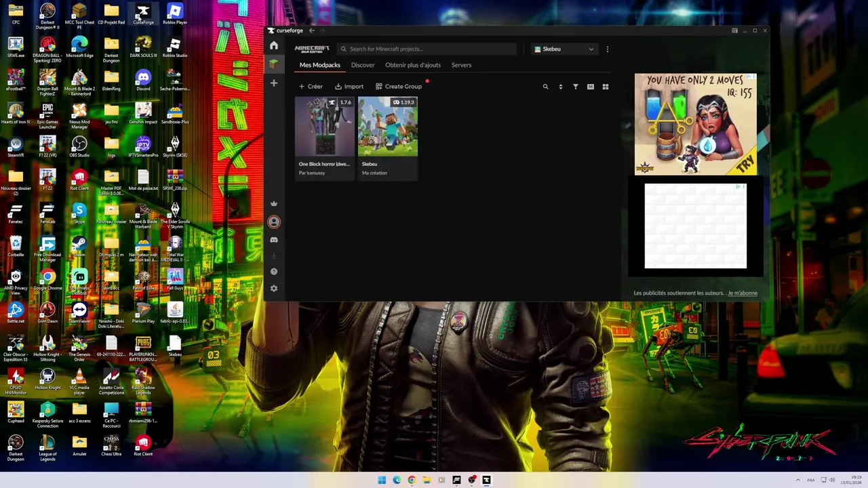Select the Mes Modpacks tab
The height and width of the screenshot is (488, 868).
(320, 65)
